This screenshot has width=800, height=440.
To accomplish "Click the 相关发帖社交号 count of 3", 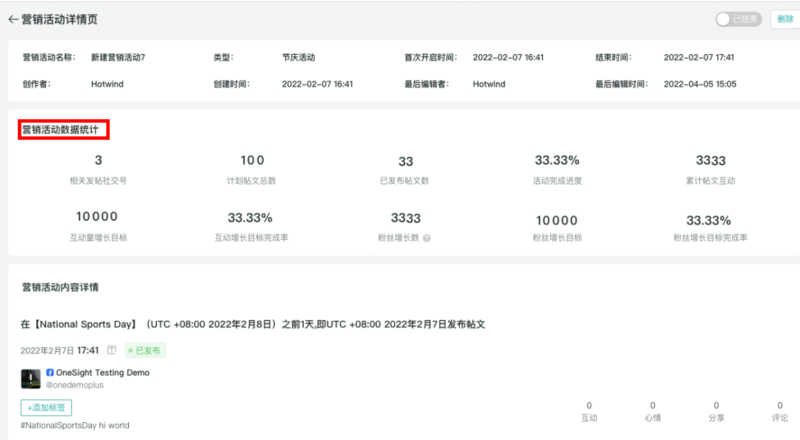I will click(x=98, y=160).
